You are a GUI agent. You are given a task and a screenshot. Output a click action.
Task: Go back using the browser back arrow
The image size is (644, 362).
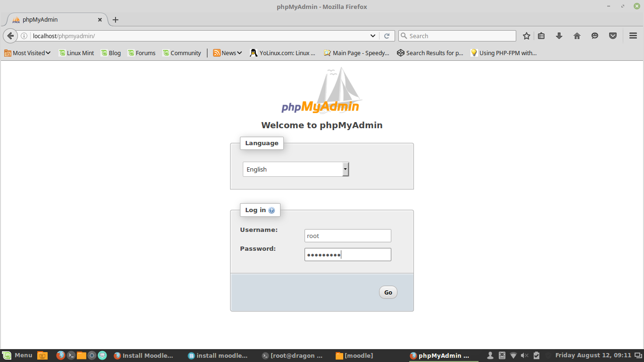pyautogui.click(x=10, y=36)
